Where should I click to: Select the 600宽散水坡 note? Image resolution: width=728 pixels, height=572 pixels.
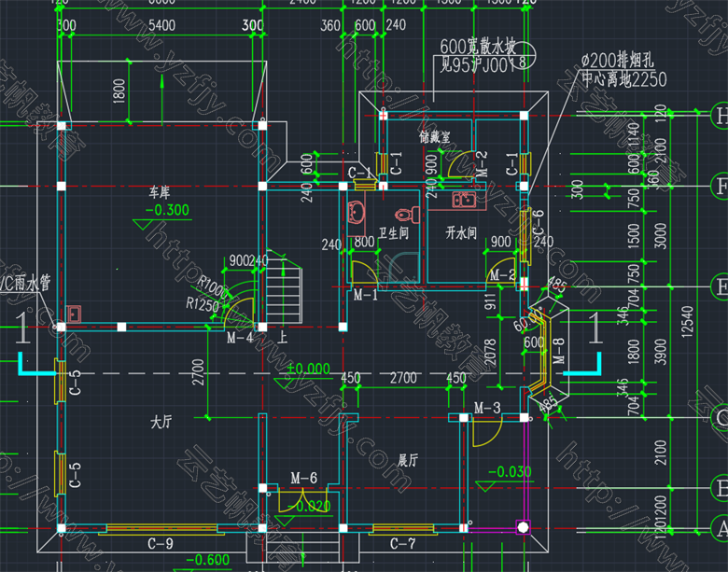click(x=478, y=47)
